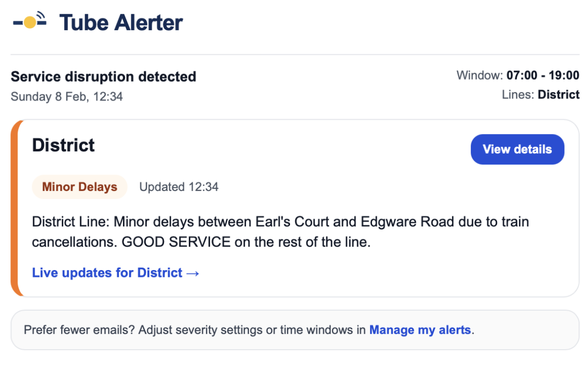Select the Tube Alerter title text

(121, 22)
